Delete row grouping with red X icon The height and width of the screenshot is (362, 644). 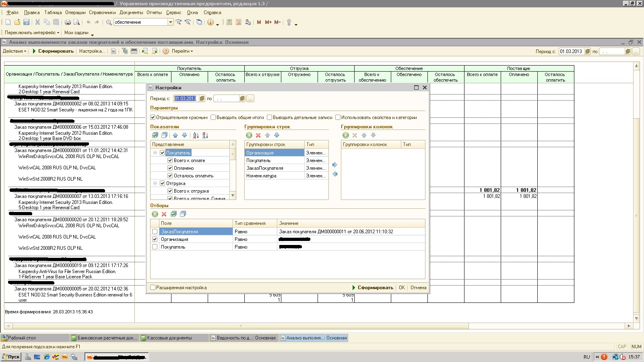click(x=258, y=135)
